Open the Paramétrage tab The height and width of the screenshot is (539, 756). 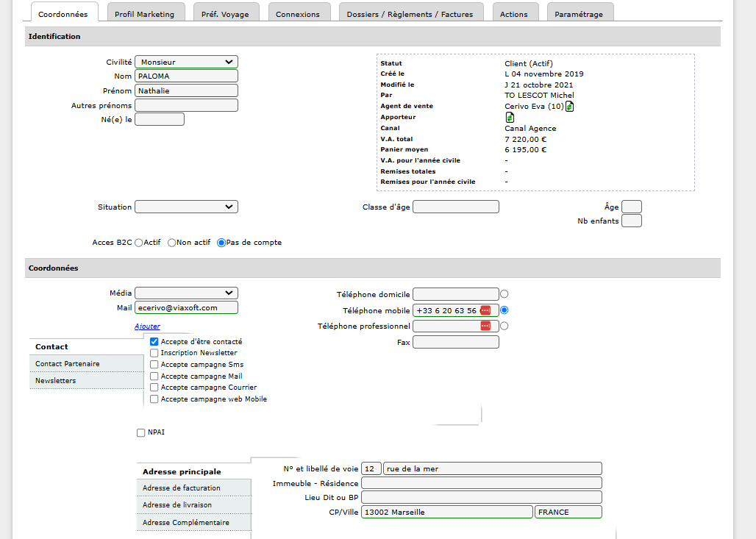click(x=579, y=13)
